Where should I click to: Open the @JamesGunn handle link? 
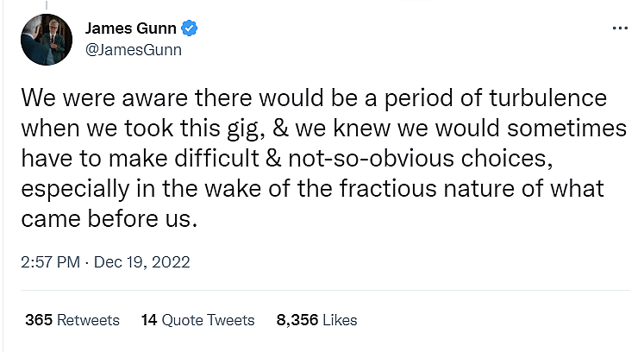[134, 49]
